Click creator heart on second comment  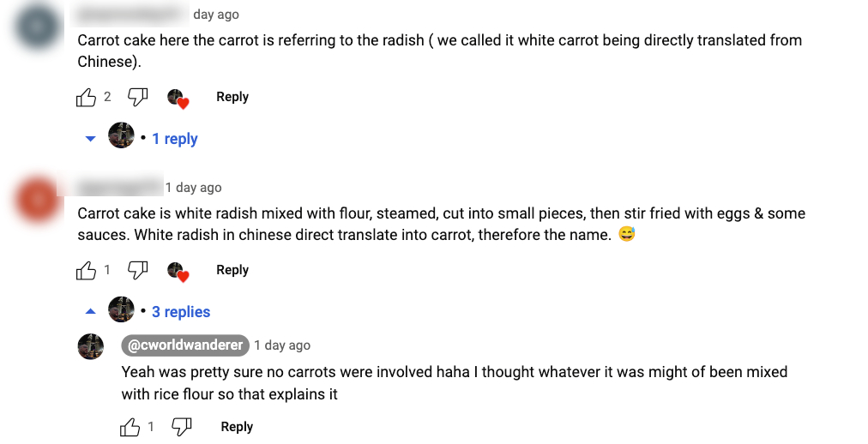[x=178, y=271]
